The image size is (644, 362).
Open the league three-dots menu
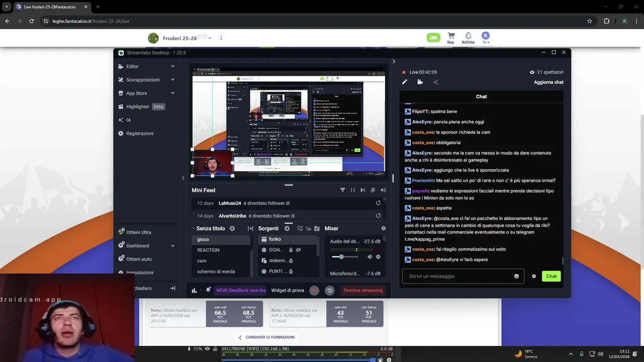tap(221, 38)
